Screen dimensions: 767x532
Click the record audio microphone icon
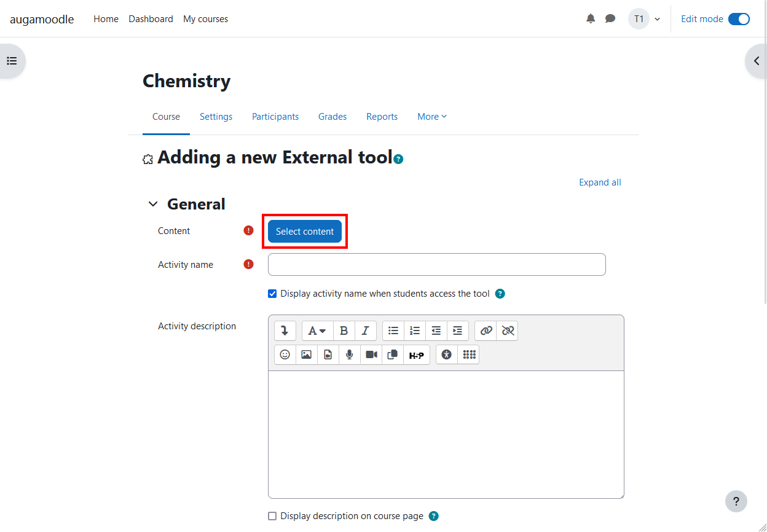click(x=350, y=354)
